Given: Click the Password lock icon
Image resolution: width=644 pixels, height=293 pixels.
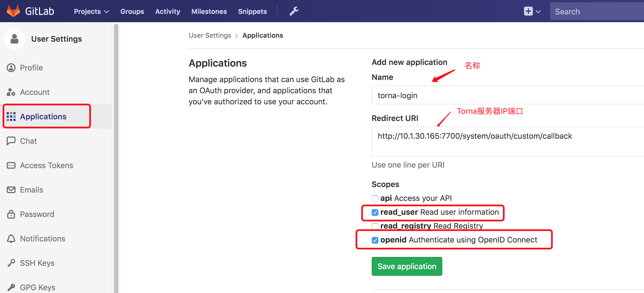Looking at the screenshot, I should (x=11, y=214).
